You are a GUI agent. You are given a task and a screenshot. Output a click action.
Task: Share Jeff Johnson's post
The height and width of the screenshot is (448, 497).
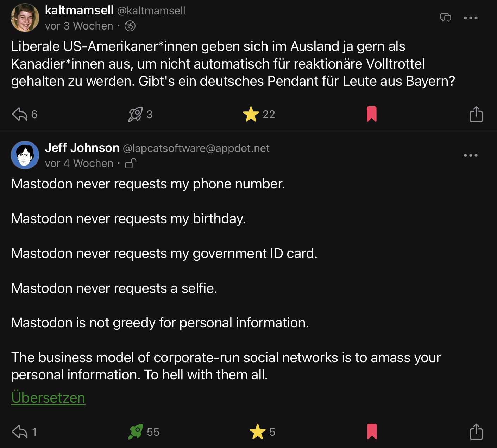(x=476, y=432)
